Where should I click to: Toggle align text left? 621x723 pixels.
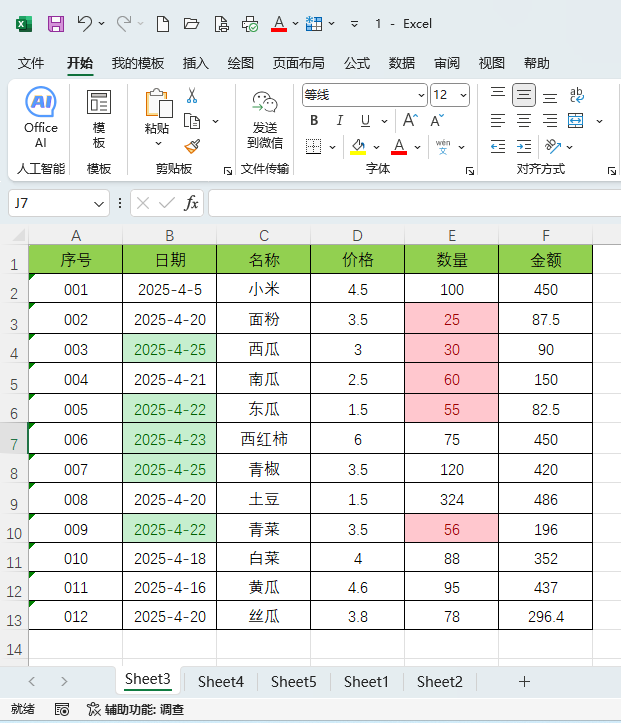pos(498,120)
